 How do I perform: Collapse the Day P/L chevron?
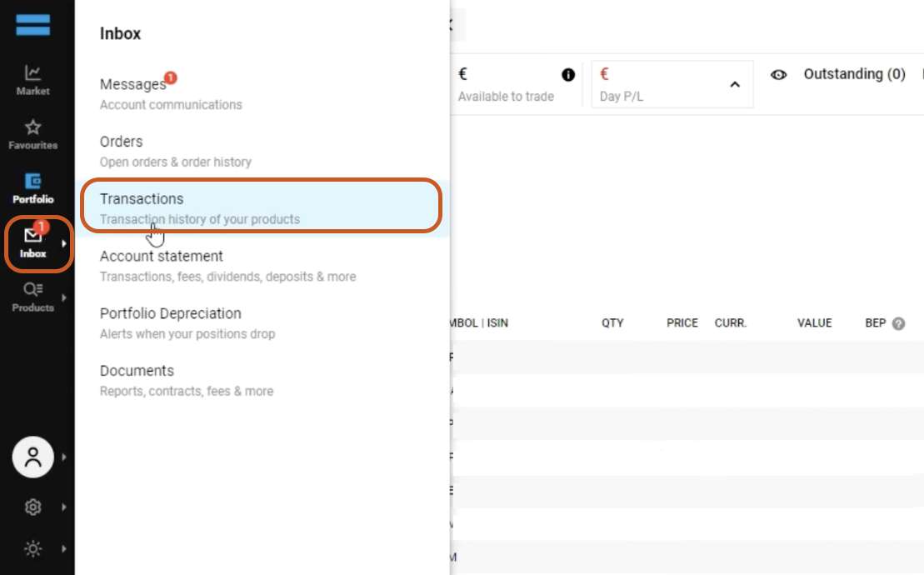(735, 84)
